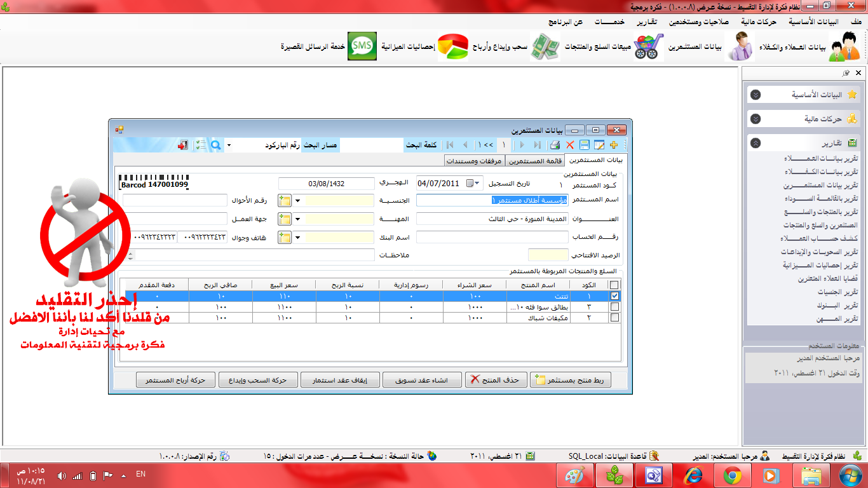Click the pin icon on the side panel
868x488 pixels.
(846, 73)
